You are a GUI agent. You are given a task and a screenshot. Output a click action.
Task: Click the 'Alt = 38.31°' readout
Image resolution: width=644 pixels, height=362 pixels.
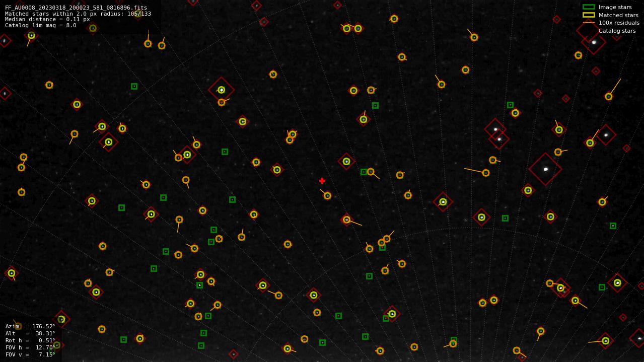click(30, 333)
